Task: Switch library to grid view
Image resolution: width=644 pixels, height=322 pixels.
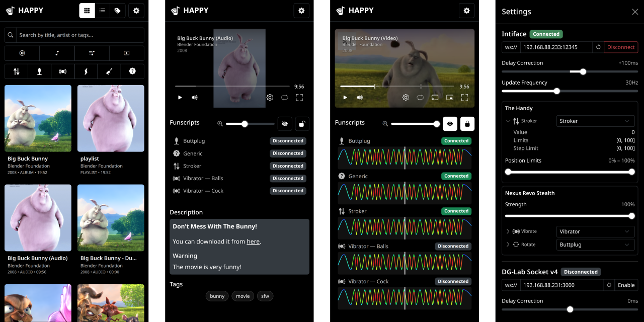Action: [87, 11]
